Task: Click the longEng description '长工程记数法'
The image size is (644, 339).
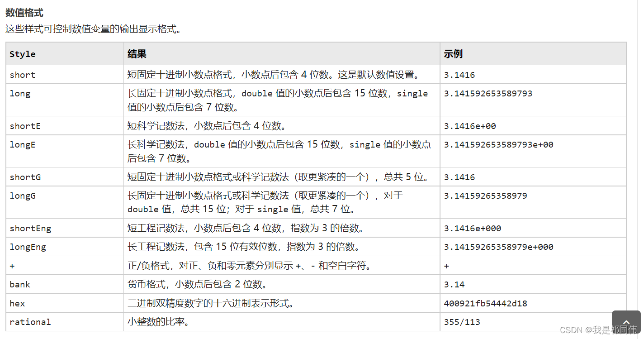Action: pyautogui.click(x=157, y=247)
